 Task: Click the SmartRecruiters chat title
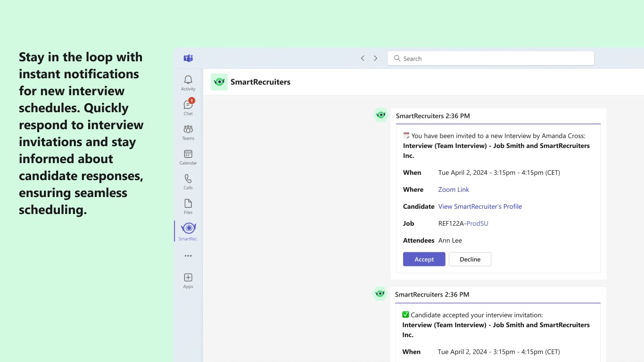[x=260, y=82]
